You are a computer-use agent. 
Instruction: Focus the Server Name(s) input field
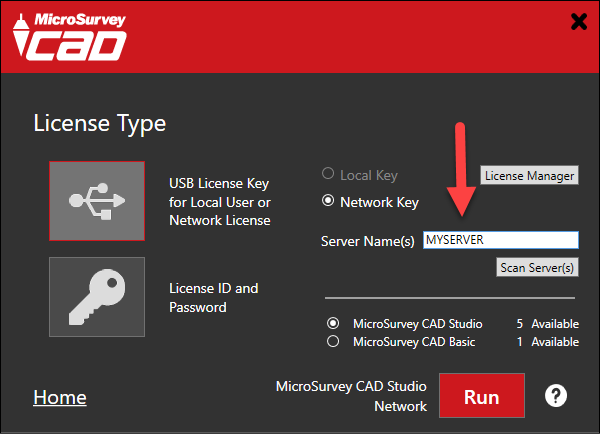(501, 240)
